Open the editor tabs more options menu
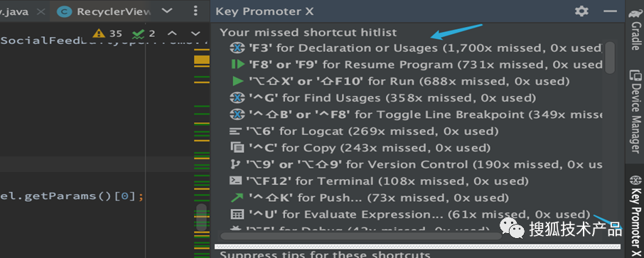The width and height of the screenshot is (644, 258). point(195,11)
